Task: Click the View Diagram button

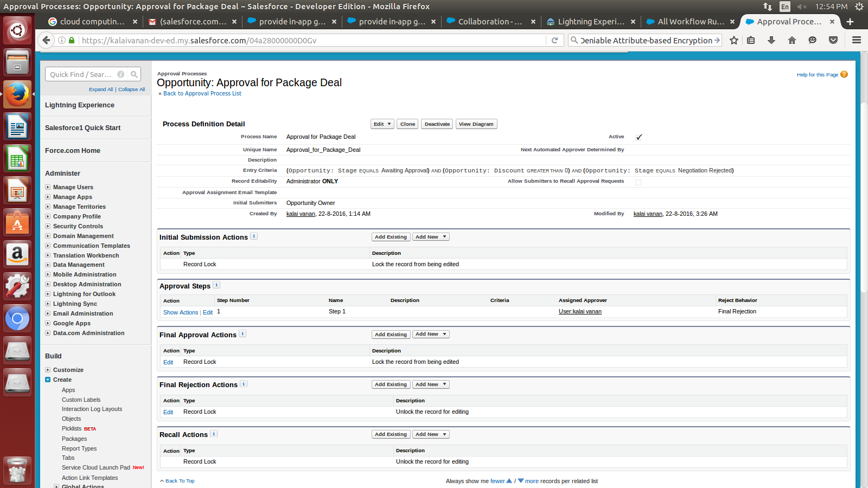Action: point(476,124)
